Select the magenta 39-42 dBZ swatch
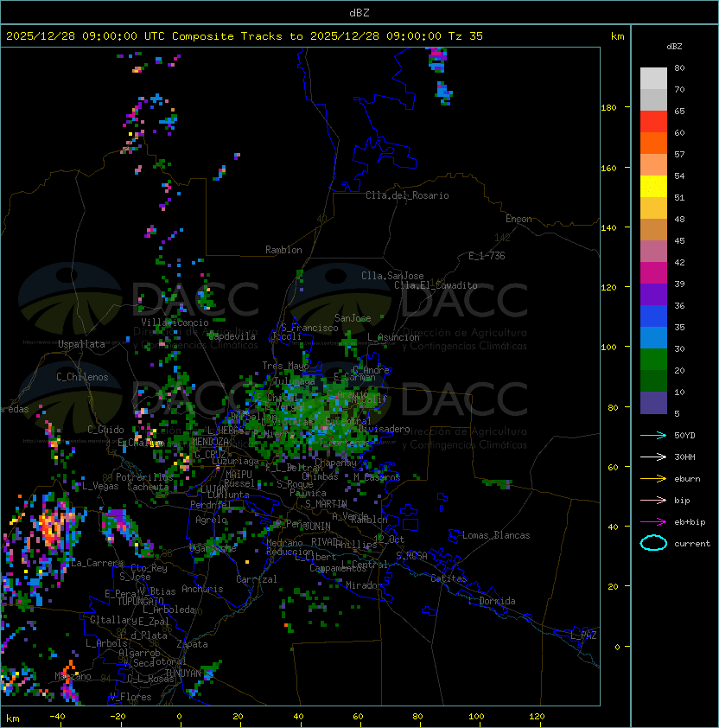 (x=653, y=273)
